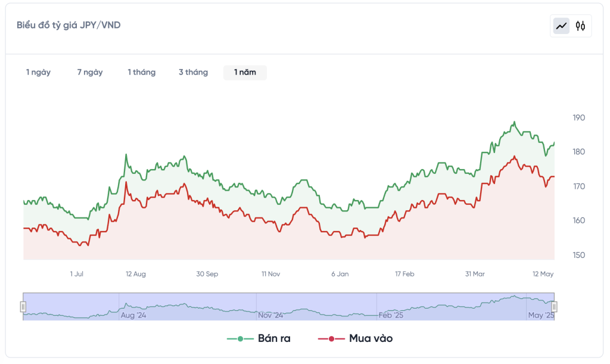Click the left handle of the range navigator

click(23, 306)
